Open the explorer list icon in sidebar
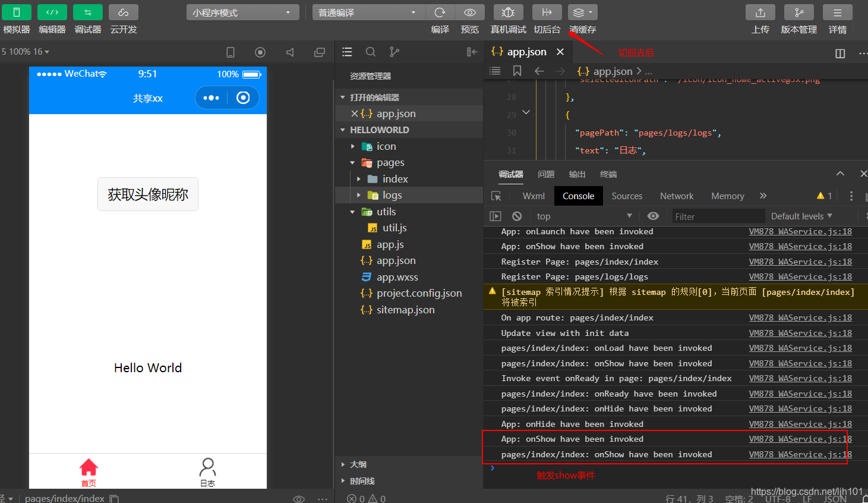This screenshot has height=503, width=868. point(348,52)
